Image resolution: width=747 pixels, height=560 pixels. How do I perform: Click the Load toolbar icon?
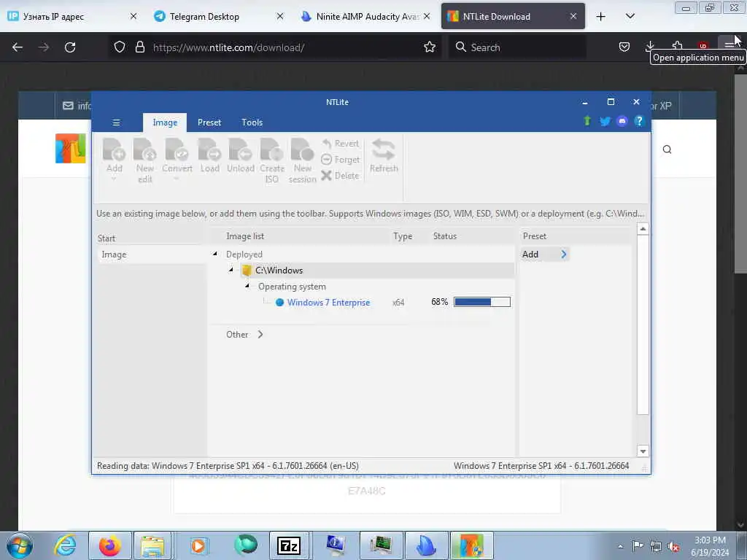(x=209, y=156)
